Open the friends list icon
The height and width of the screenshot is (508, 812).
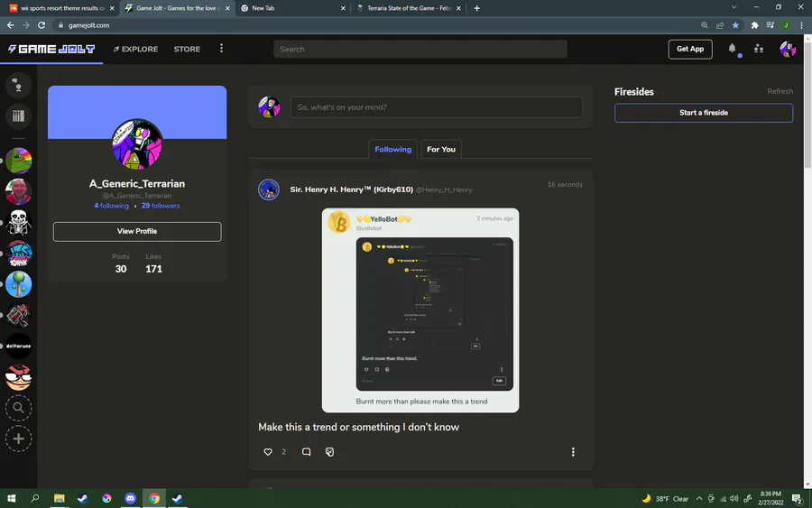(x=759, y=49)
